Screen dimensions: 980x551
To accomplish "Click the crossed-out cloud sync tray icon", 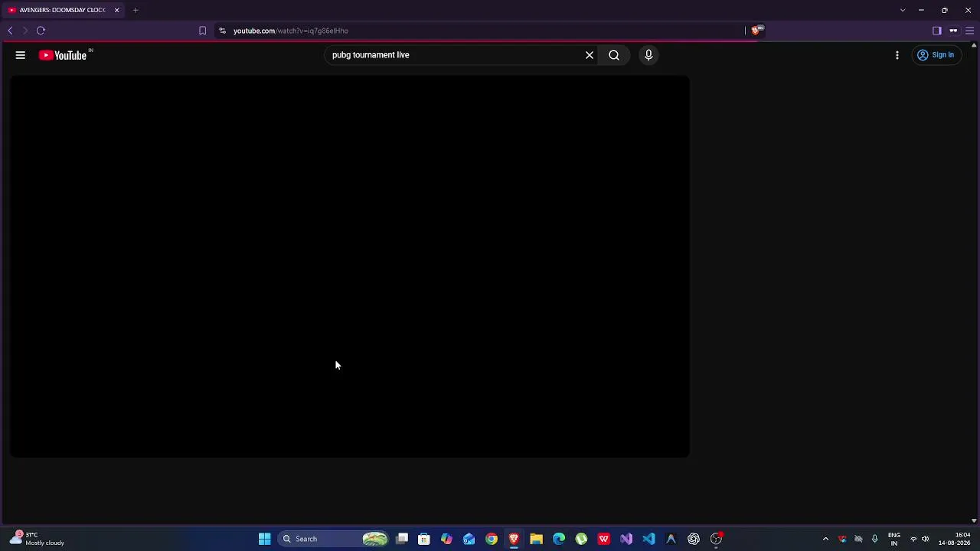I will 858,539.
